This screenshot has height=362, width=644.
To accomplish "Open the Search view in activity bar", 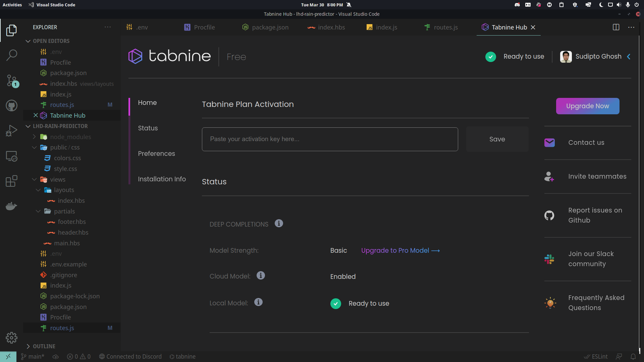I will [x=11, y=55].
